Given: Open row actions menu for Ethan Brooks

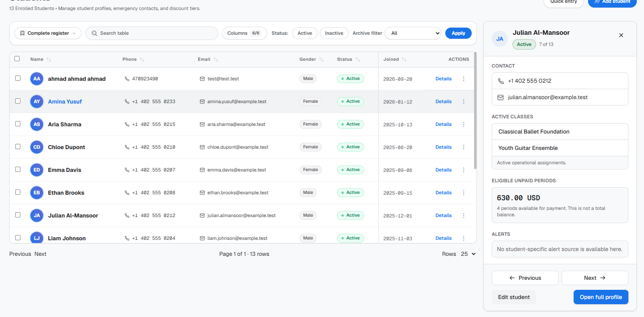Looking at the screenshot, I should [x=464, y=193].
